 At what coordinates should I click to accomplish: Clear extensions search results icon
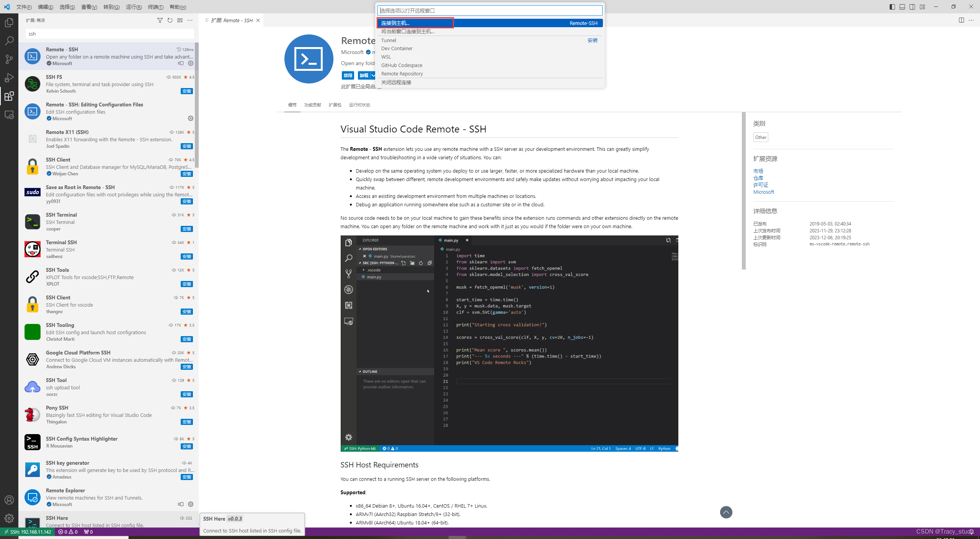pos(180,20)
